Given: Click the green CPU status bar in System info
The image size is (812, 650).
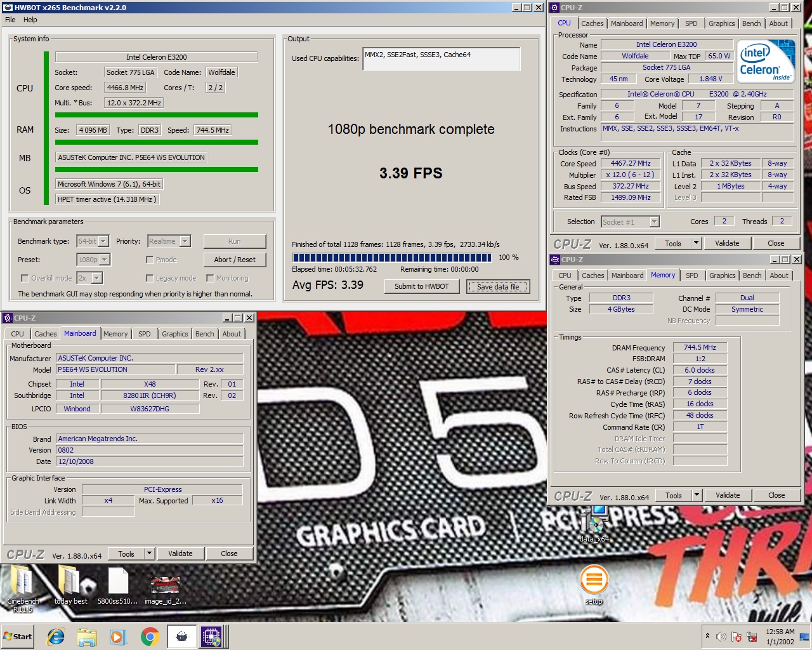Looking at the screenshot, I should tap(157, 115).
